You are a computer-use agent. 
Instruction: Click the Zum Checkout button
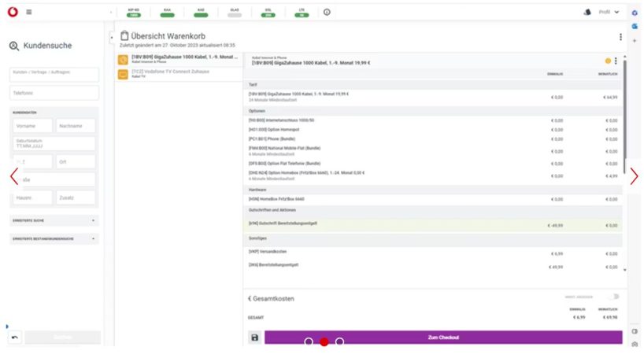pos(443,338)
